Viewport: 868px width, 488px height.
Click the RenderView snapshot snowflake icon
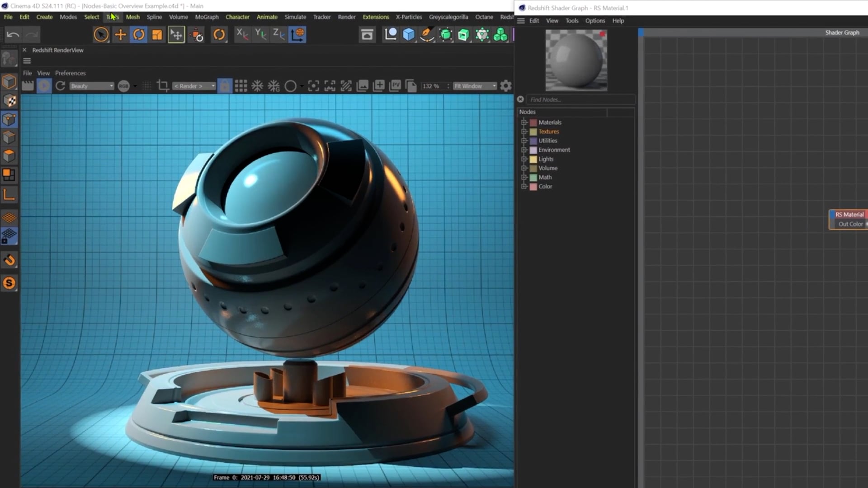coord(256,86)
